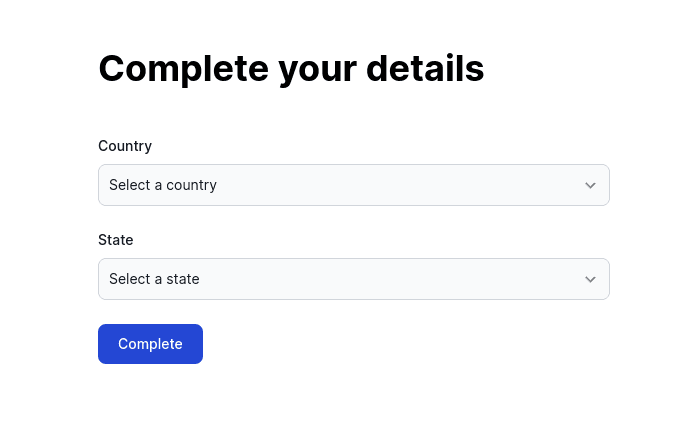The width and height of the screenshot is (690, 434).
Task: Click the down arrow beside "Select a state"
Action: [590, 279]
